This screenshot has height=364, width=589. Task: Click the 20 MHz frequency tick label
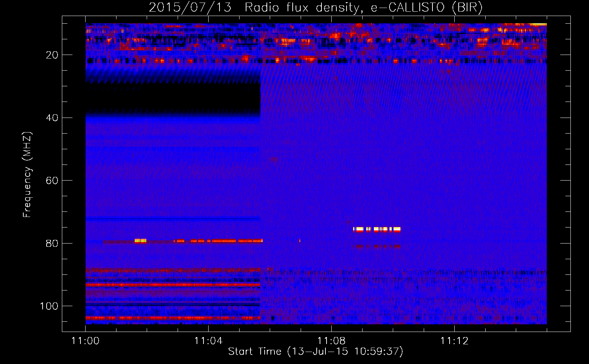pos(52,55)
